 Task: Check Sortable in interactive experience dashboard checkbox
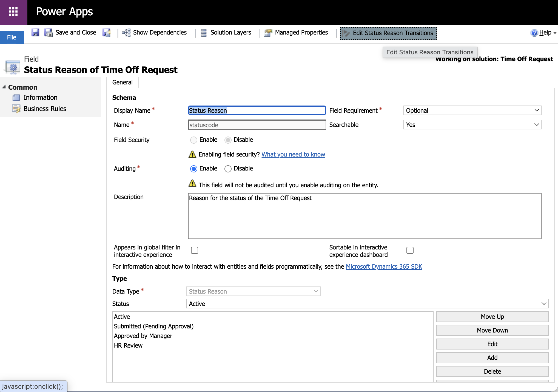(x=410, y=250)
